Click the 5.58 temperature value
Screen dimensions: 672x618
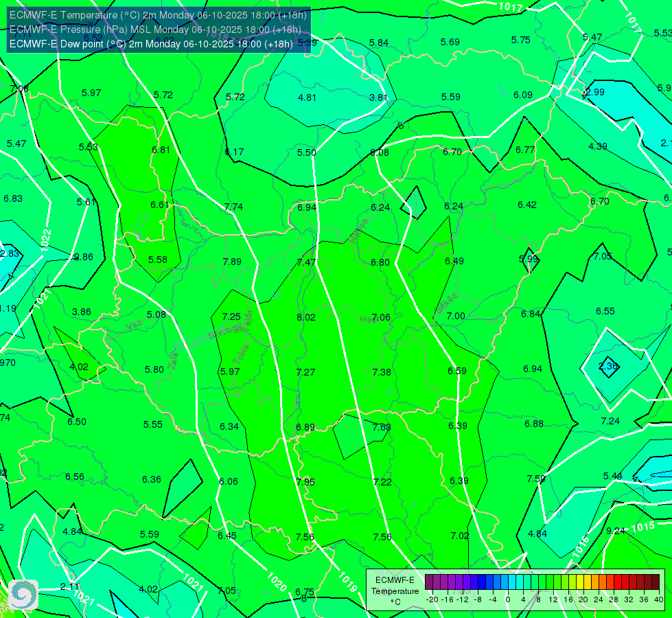[x=158, y=260]
